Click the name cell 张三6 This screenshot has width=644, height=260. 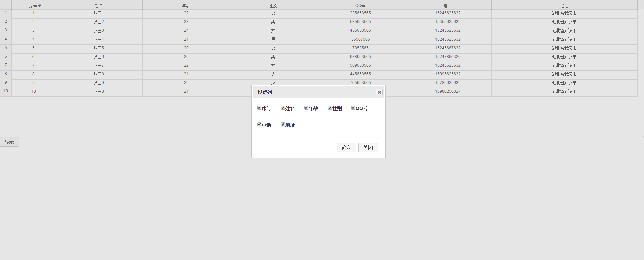click(99, 57)
